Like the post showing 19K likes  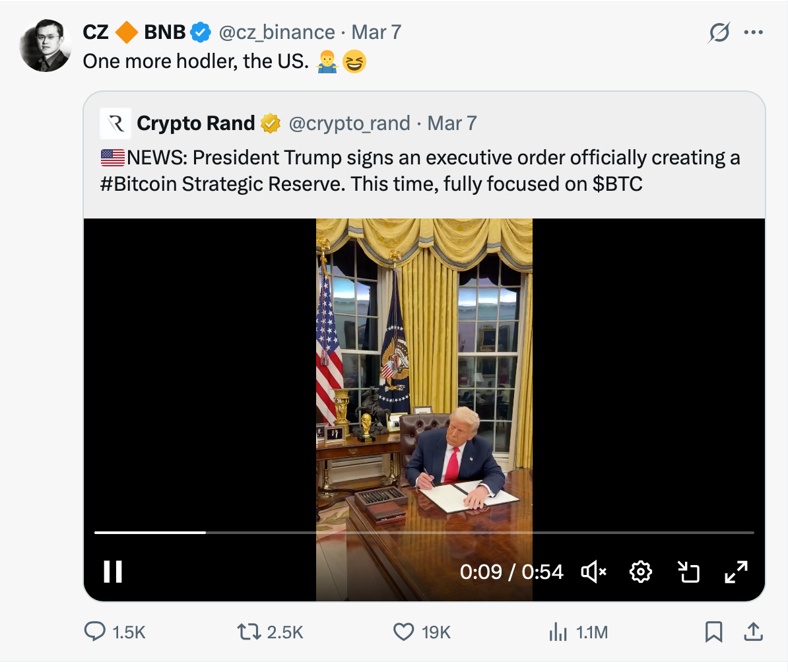point(403,632)
